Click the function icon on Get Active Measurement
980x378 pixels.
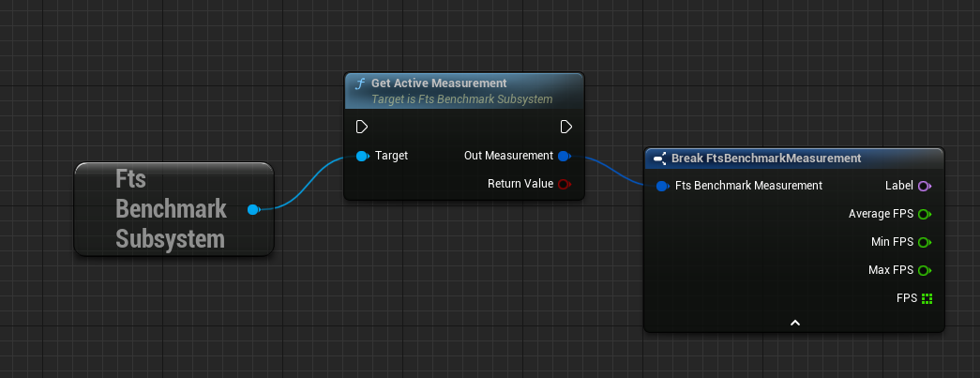pos(359,83)
